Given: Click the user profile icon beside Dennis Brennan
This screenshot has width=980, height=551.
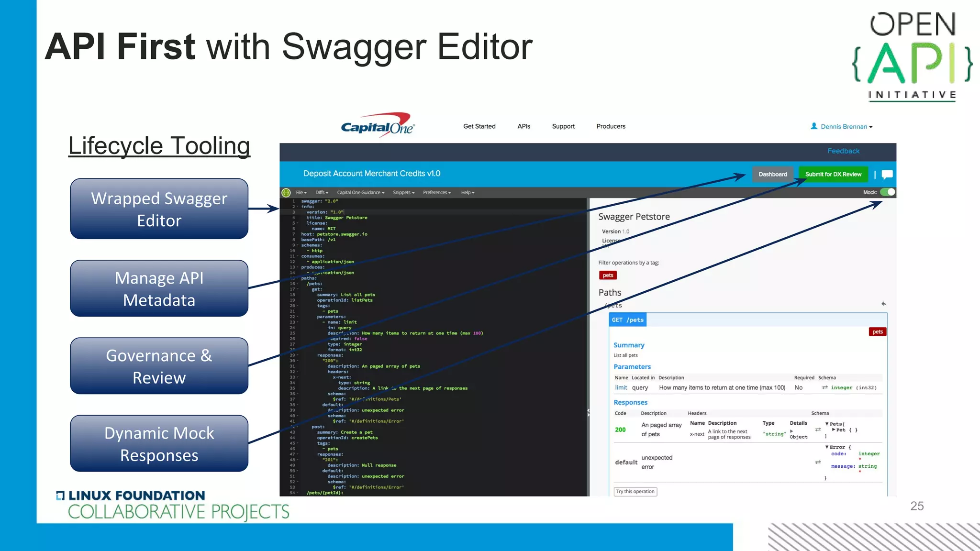Looking at the screenshot, I should pyautogui.click(x=814, y=126).
